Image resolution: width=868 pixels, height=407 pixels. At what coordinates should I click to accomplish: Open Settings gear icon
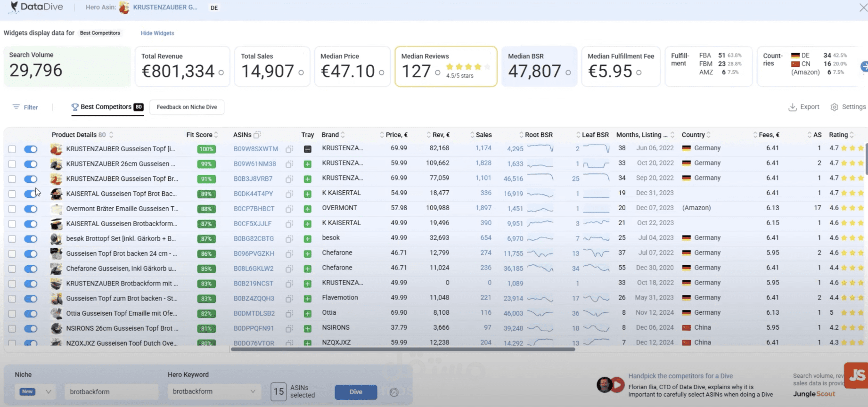[834, 107]
